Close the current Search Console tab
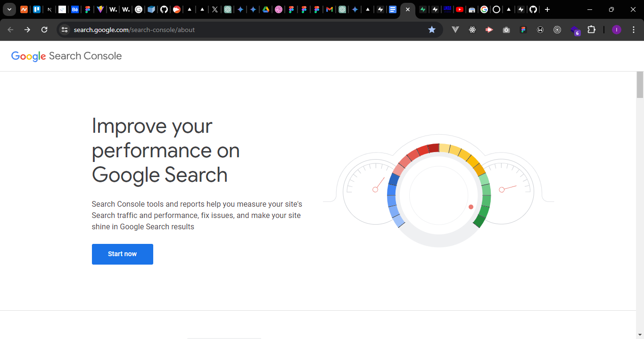This screenshot has width=644, height=339. tap(408, 9)
